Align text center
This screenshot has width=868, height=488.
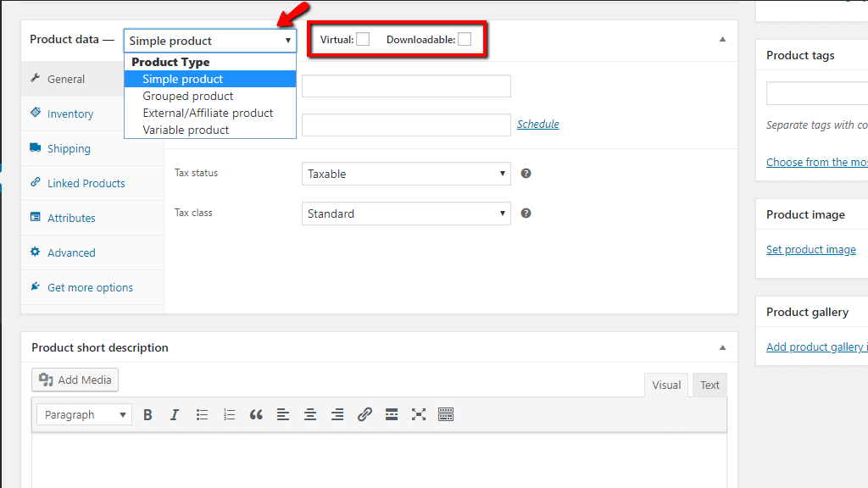[310, 415]
